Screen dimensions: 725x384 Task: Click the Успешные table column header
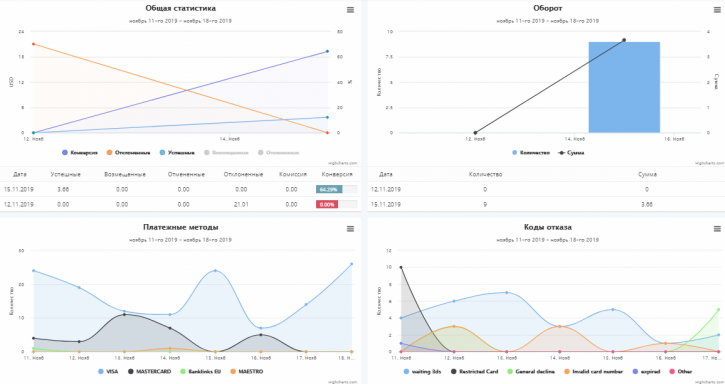pyautogui.click(x=65, y=174)
